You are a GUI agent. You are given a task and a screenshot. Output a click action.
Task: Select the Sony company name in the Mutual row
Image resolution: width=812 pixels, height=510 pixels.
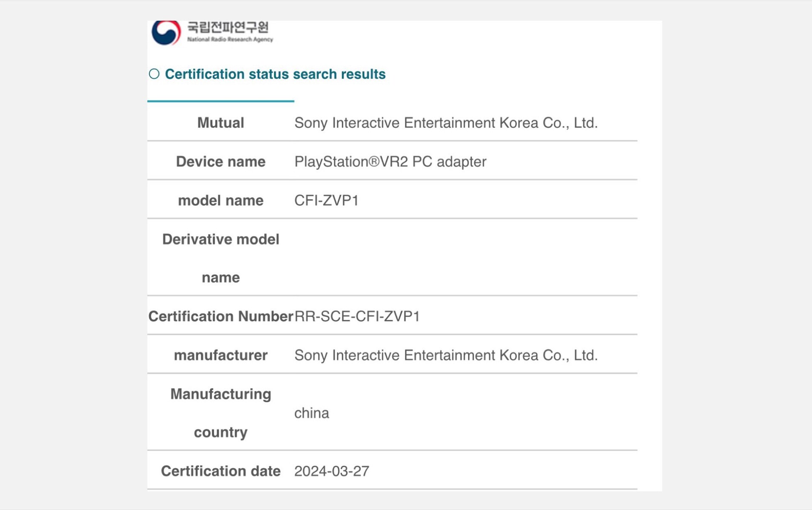(x=446, y=123)
